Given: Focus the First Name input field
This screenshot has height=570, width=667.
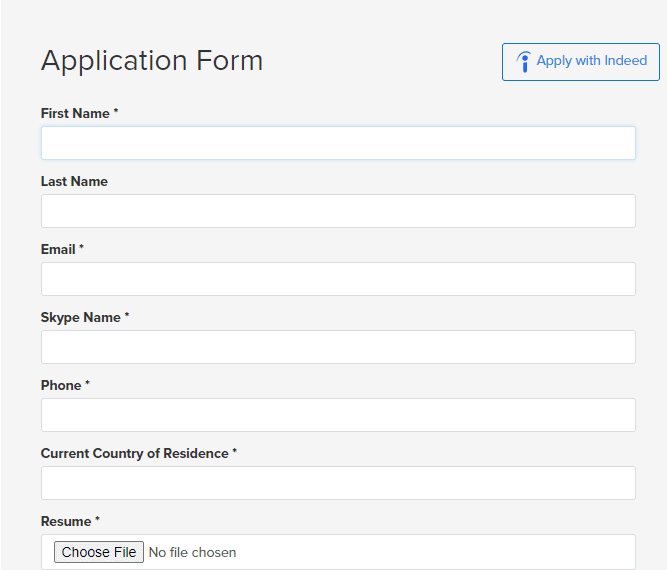Looking at the screenshot, I should [x=338, y=143].
